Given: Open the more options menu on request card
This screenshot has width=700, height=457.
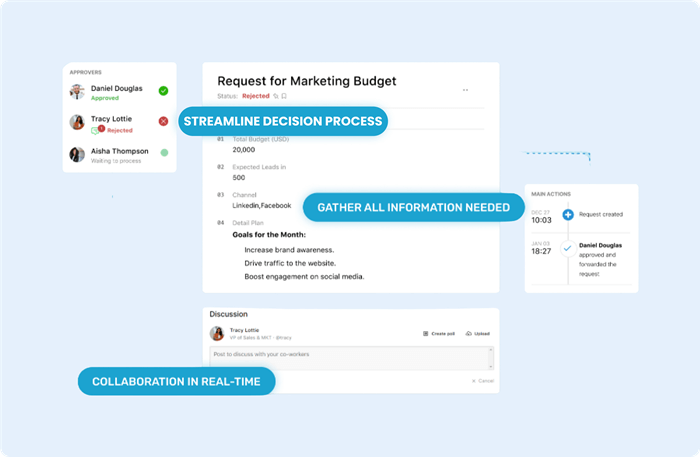Looking at the screenshot, I should coord(465,90).
